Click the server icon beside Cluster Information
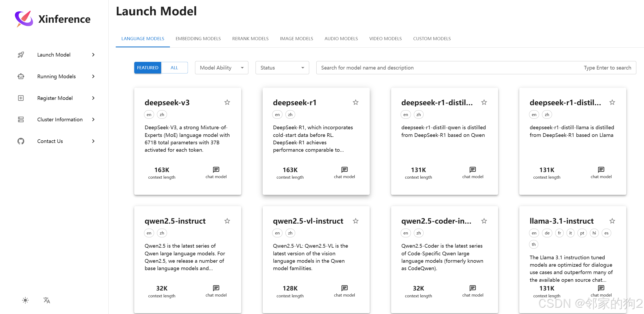The image size is (644, 314). tap(21, 119)
